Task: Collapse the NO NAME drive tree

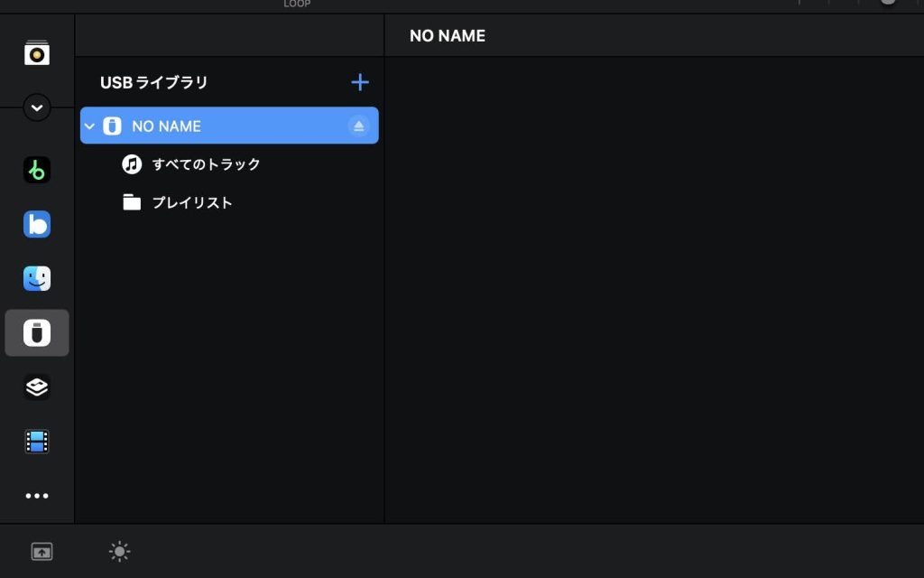Action: click(x=89, y=126)
